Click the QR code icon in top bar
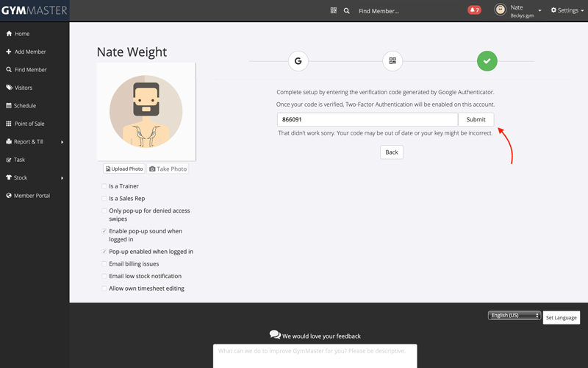 [333, 11]
